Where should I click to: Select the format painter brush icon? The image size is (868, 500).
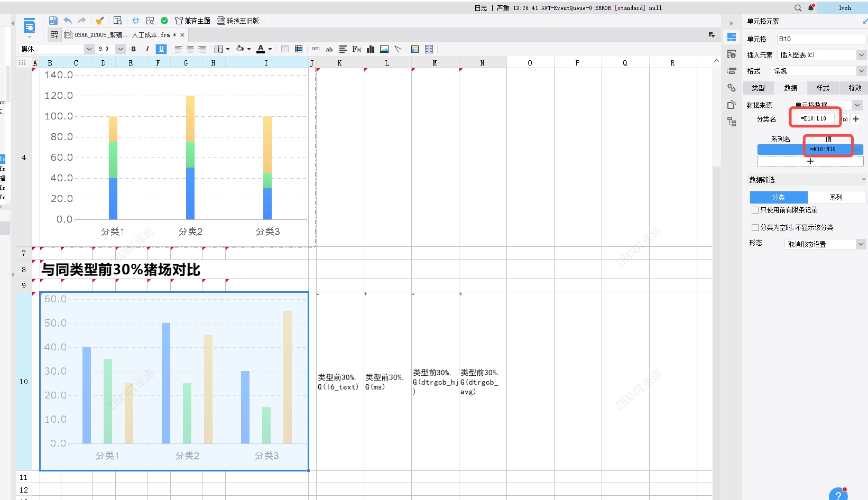(x=99, y=21)
